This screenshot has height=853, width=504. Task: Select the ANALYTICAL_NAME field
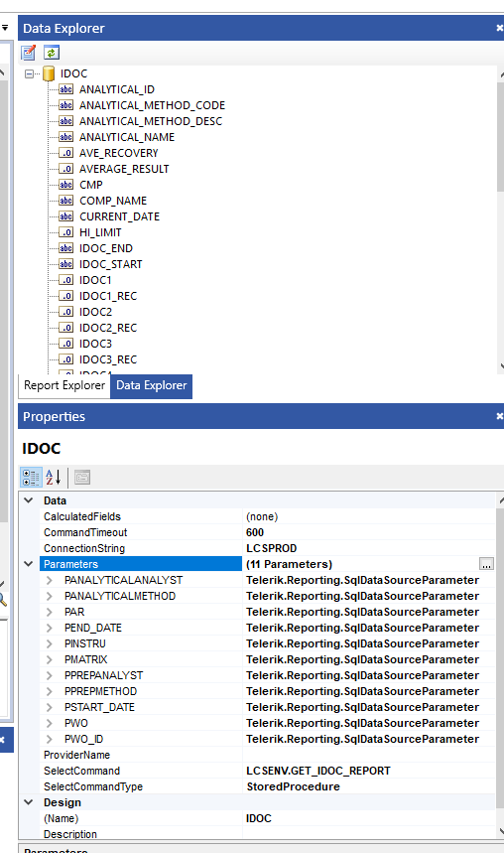tap(127, 137)
